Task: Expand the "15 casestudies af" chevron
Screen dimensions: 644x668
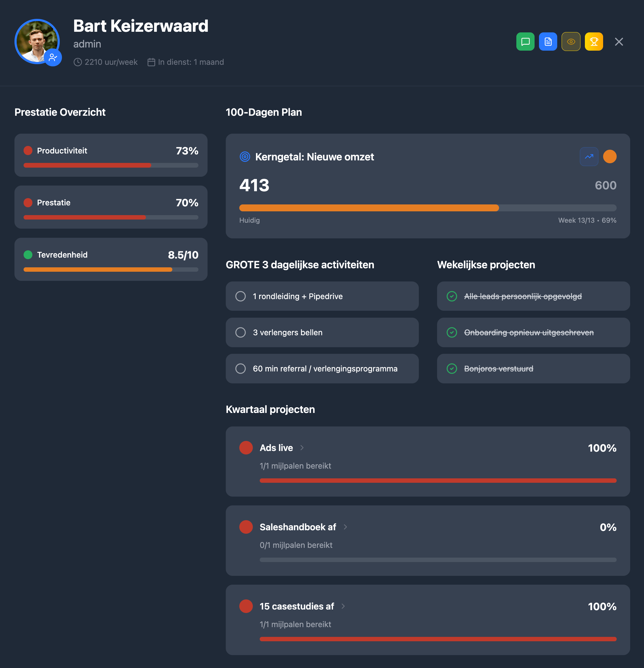Action: pos(343,606)
